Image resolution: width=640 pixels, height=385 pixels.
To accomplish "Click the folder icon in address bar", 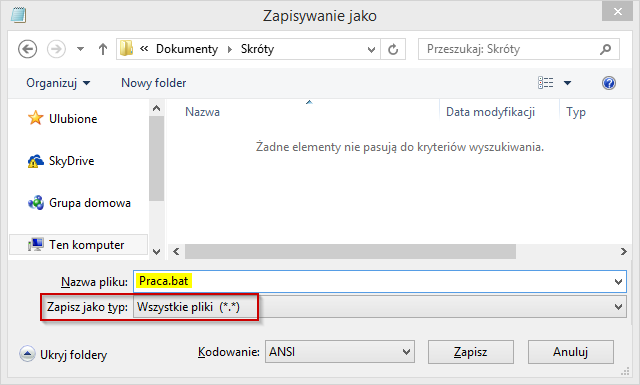I will pos(127,49).
